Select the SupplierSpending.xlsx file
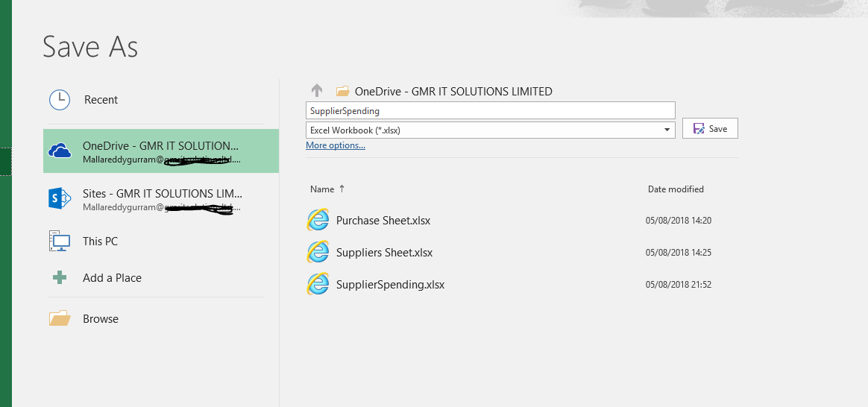This screenshot has height=407, width=868. point(390,285)
